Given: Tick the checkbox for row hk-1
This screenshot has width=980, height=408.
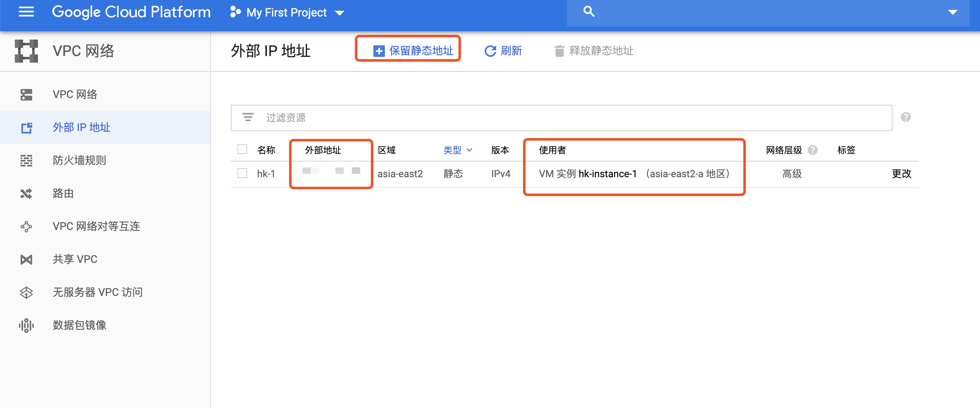Looking at the screenshot, I should point(242,173).
